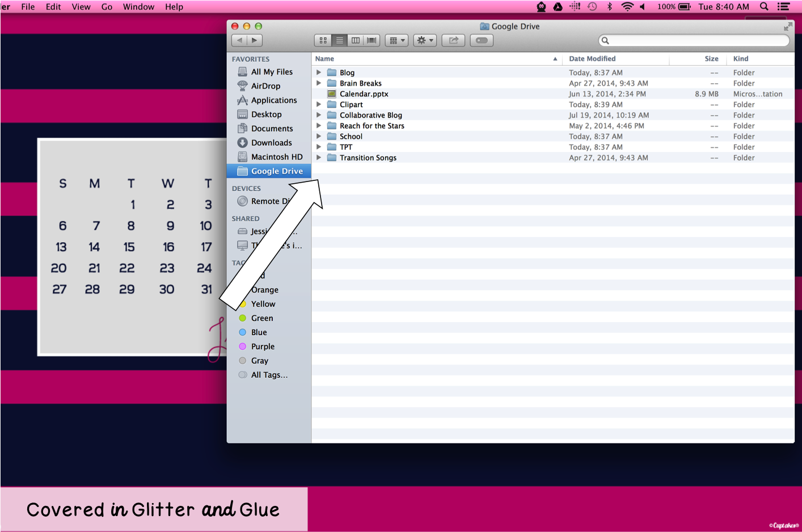Expand the Blog folder disclosure triangle
Image resolution: width=802 pixels, height=532 pixels.
pos(319,73)
